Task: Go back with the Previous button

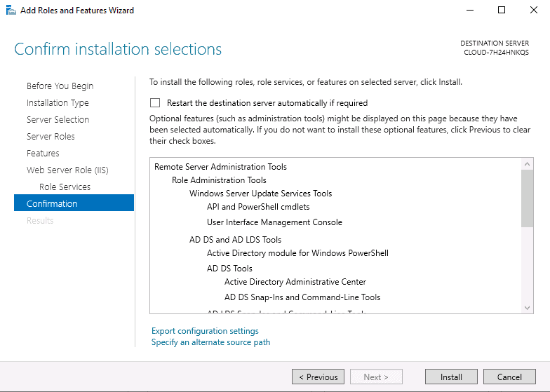Action: (318, 377)
